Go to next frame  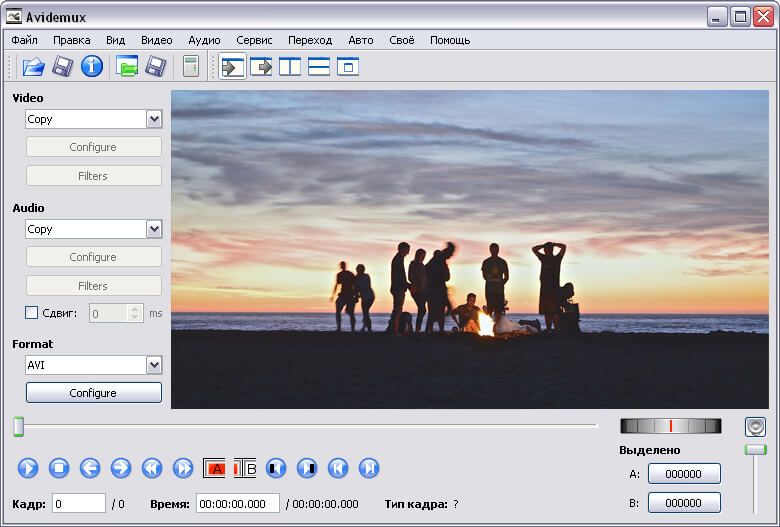coord(121,468)
